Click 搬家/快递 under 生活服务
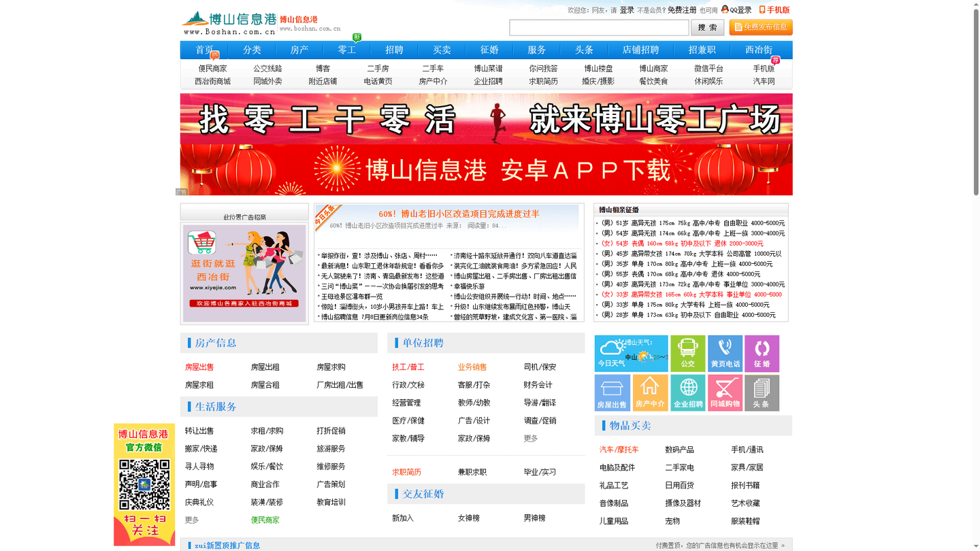980x551 pixels. (x=201, y=449)
